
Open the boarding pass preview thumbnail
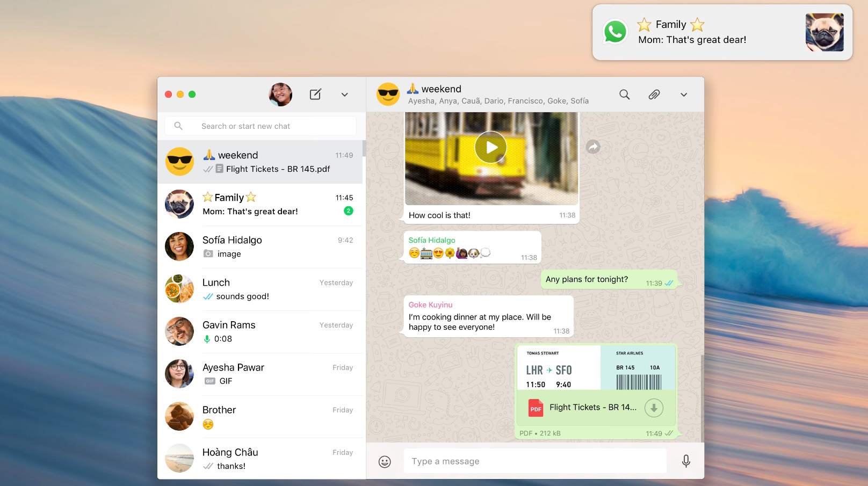595,368
